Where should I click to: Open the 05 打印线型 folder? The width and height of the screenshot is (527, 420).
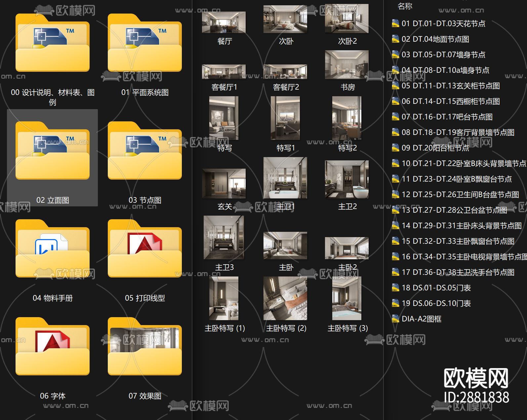[145, 249]
